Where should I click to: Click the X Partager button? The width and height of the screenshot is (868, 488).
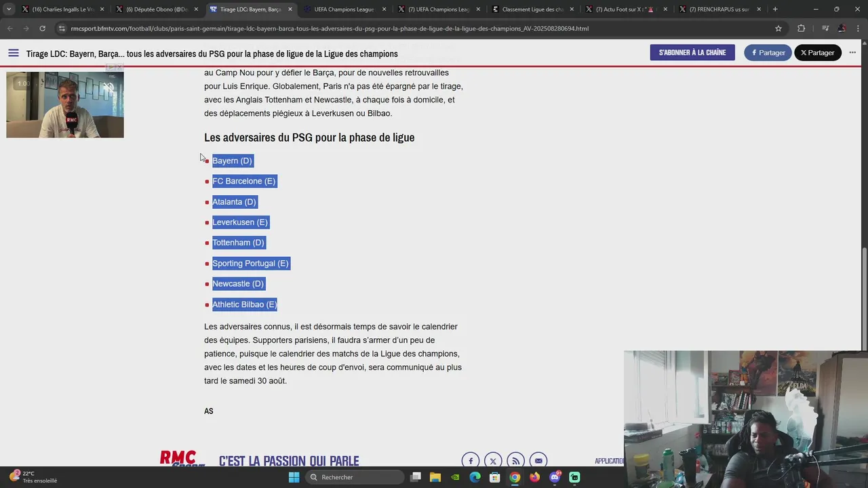pos(818,53)
